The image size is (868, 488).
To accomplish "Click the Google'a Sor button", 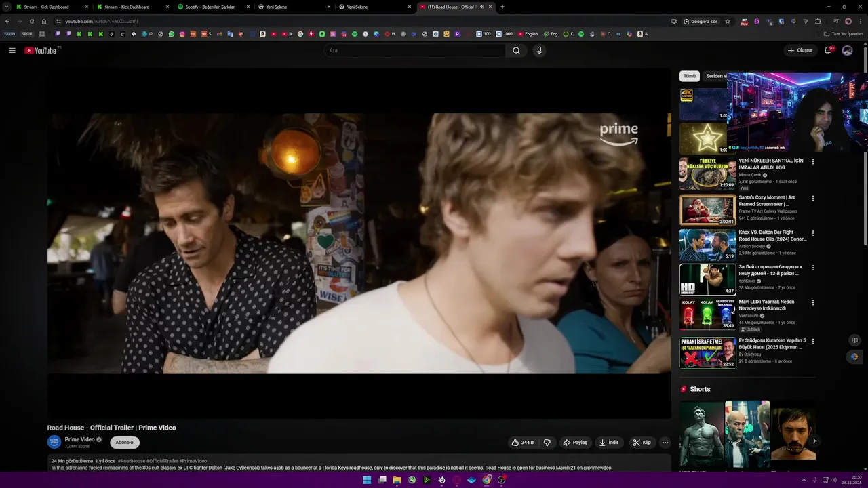I will coord(701,21).
